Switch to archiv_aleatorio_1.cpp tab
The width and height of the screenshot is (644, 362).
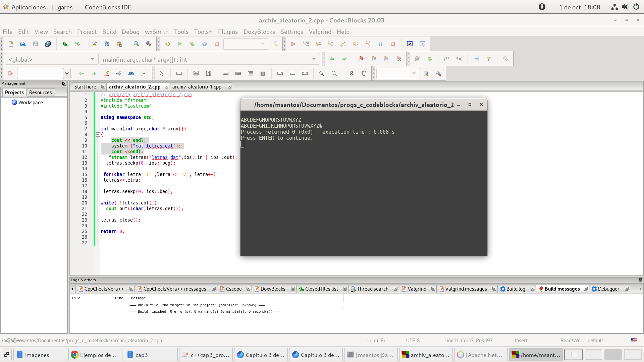coord(197,86)
